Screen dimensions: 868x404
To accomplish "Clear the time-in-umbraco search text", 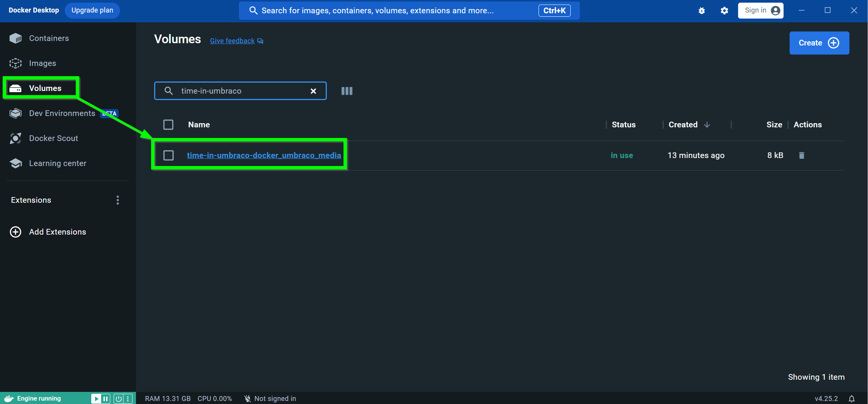I will pos(313,91).
